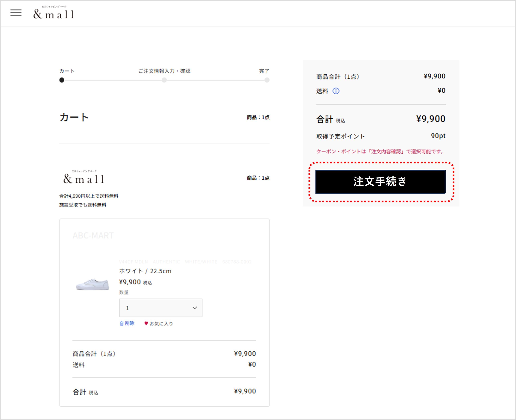
Task: Click the coupon notice text in red
Action: click(x=380, y=151)
